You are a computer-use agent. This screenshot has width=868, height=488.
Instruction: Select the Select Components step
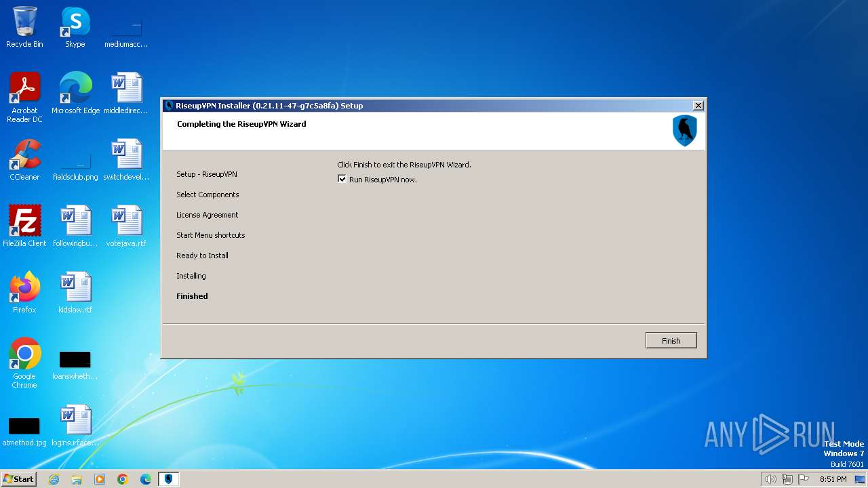208,195
